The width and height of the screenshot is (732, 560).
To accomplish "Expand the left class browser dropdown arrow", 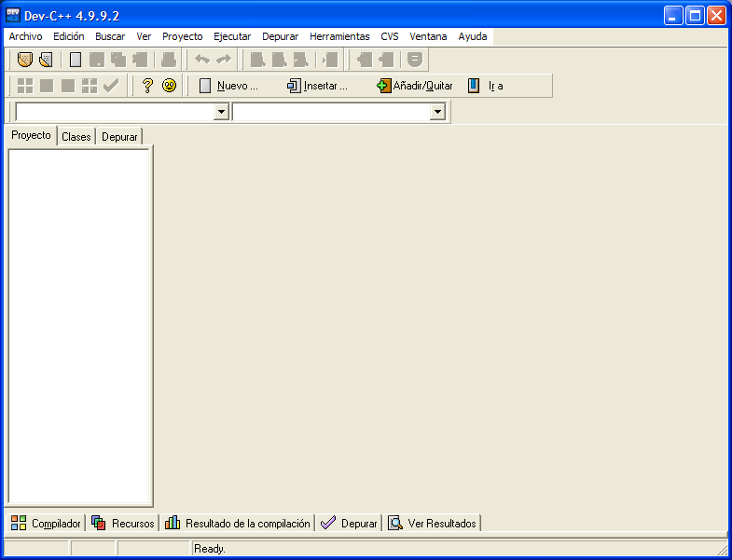I will pyautogui.click(x=221, y=112).
